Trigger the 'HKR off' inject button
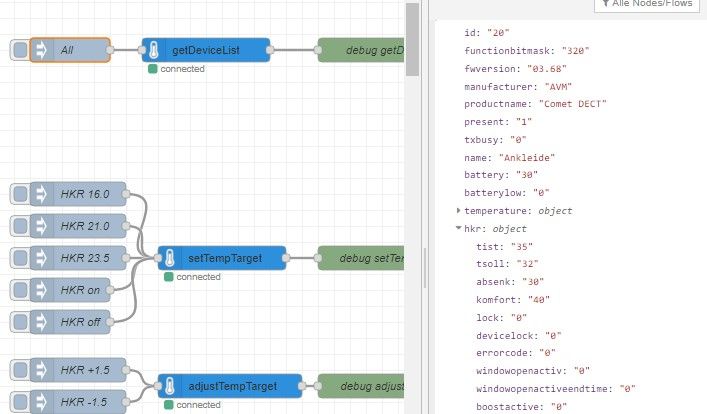 pos(20,322)
